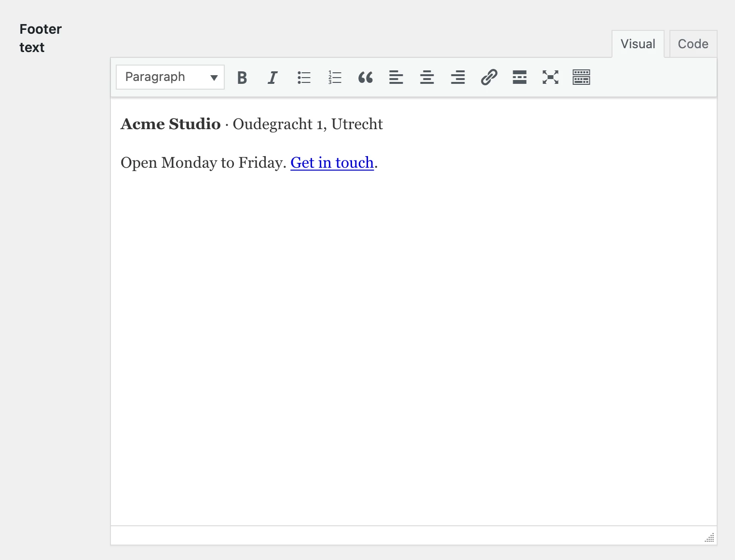Click the Footer text field label
Image resolution: width=735 pixels, height=560 pixels.
tap(41, 39)
